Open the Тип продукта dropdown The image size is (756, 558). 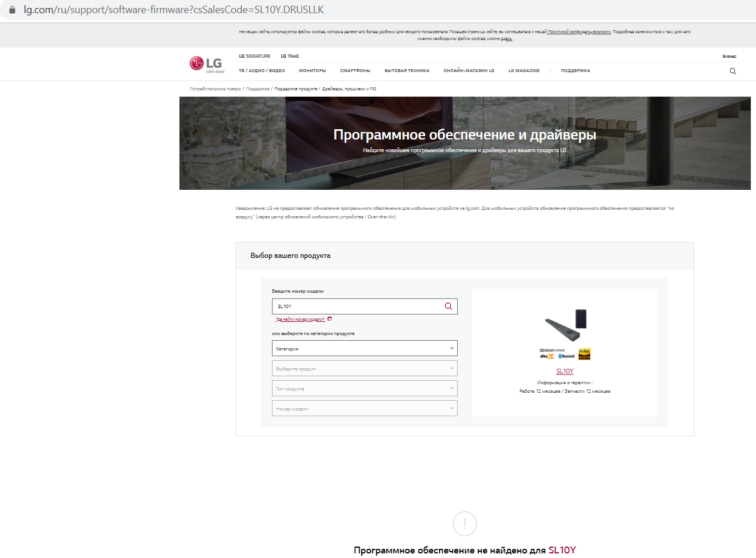365,388
